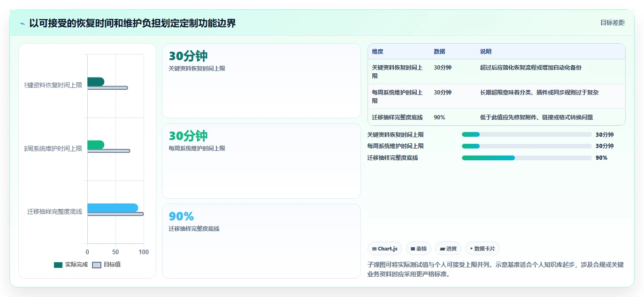This screenshot has width=644, height=297.
Task: Select the 90% 迁移抽样完整度底线 data card
Action: point(261,241)
